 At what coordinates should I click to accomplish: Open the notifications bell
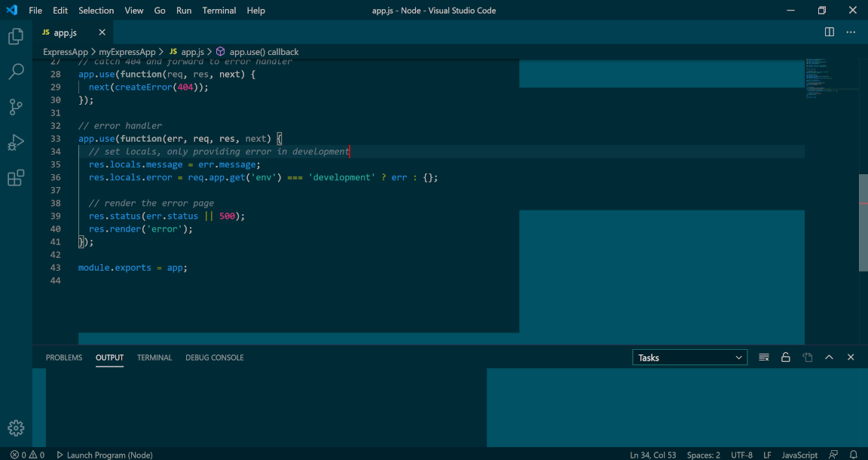point(853,455)
